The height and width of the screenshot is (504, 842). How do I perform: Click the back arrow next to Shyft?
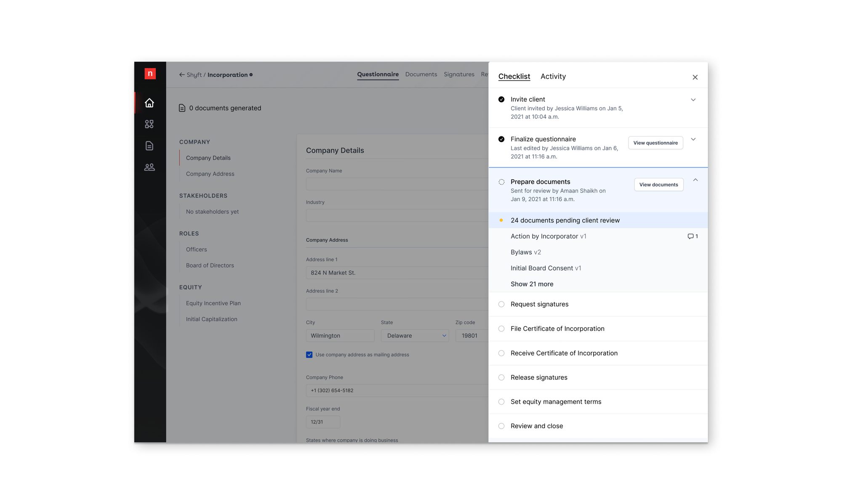(x=182, y=75)
